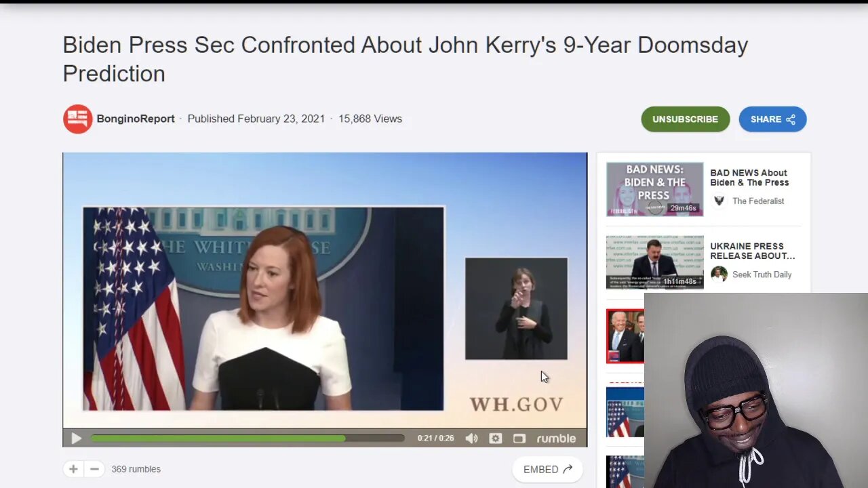Click the 0:21 / 0:26 time display
The image size is (868, 488).
(x=435, y=439)
